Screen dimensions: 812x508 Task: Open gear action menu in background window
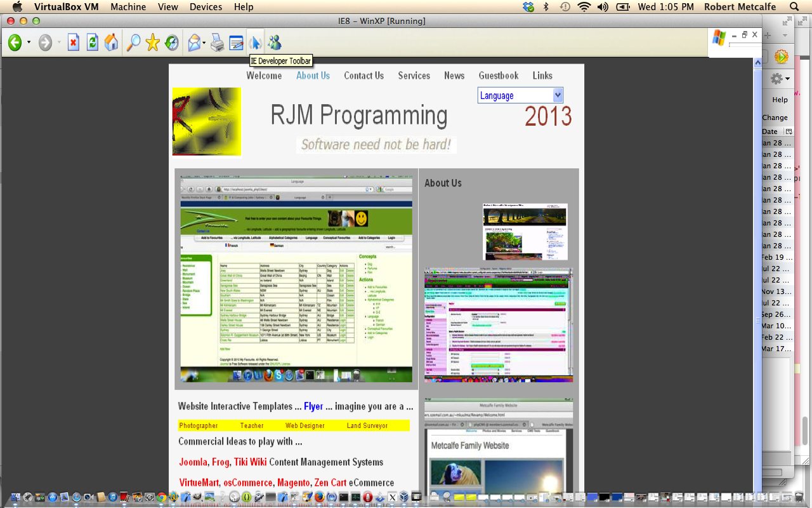click(x=780, y=79)
